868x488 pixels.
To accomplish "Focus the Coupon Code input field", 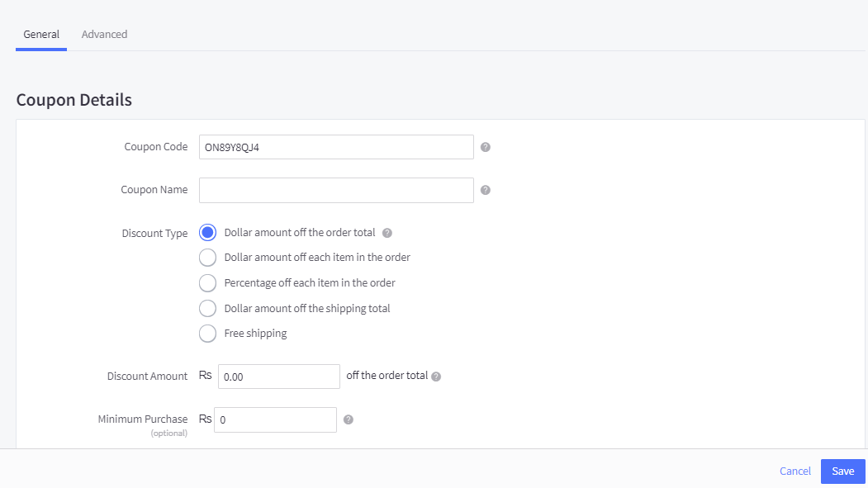I will point(336,147).
